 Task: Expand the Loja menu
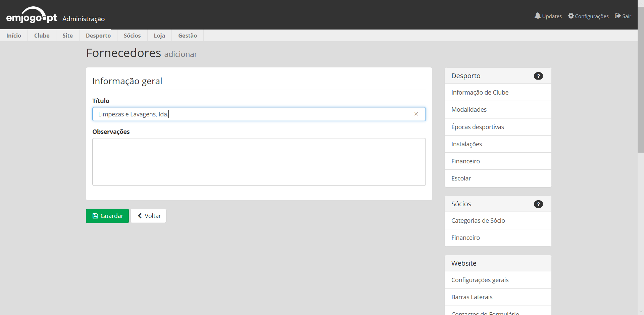pyautogui.click(x=159, y=36)
